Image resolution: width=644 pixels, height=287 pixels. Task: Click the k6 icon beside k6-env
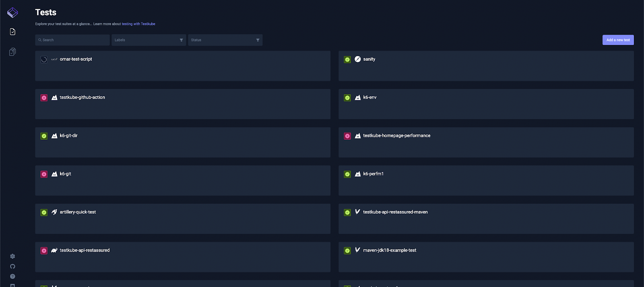(357, 97)
